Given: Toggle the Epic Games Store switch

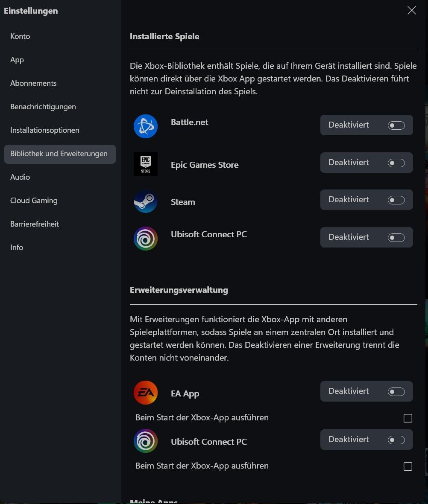Looking at the screenshot, I should (x=396, y=163).
